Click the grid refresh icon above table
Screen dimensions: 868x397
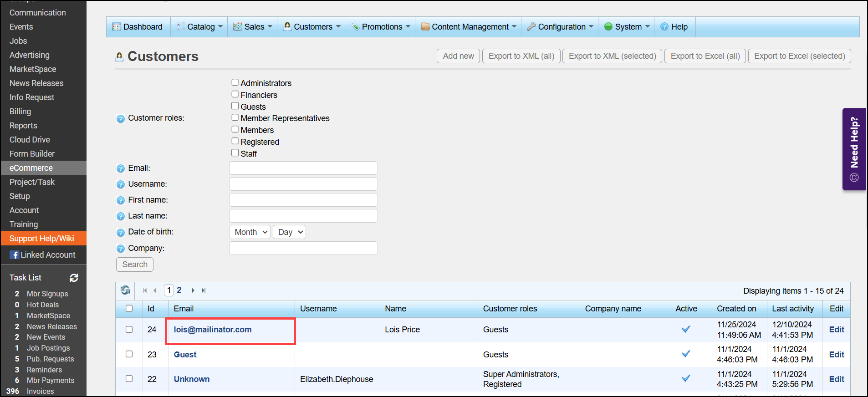point(125,290)
